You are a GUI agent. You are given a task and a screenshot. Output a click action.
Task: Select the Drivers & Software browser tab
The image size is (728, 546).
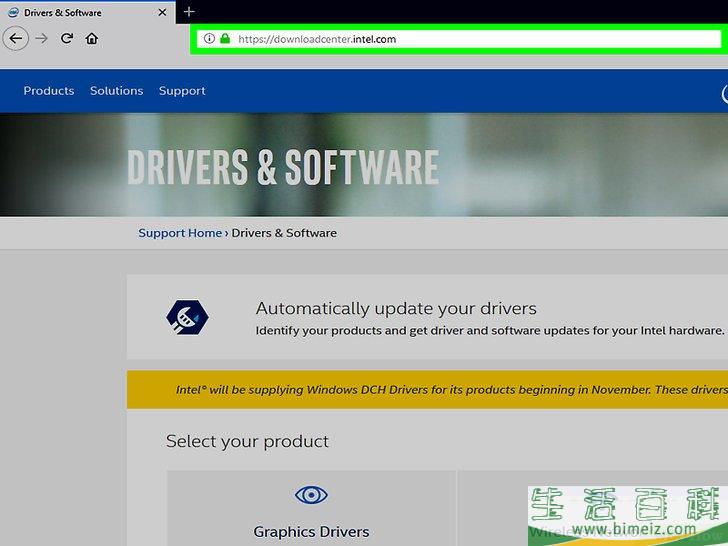point(88,12)
